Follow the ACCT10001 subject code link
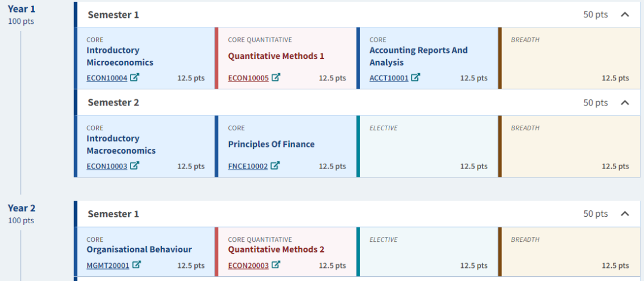The image size is (644, 281). click(x=389, y=78)
